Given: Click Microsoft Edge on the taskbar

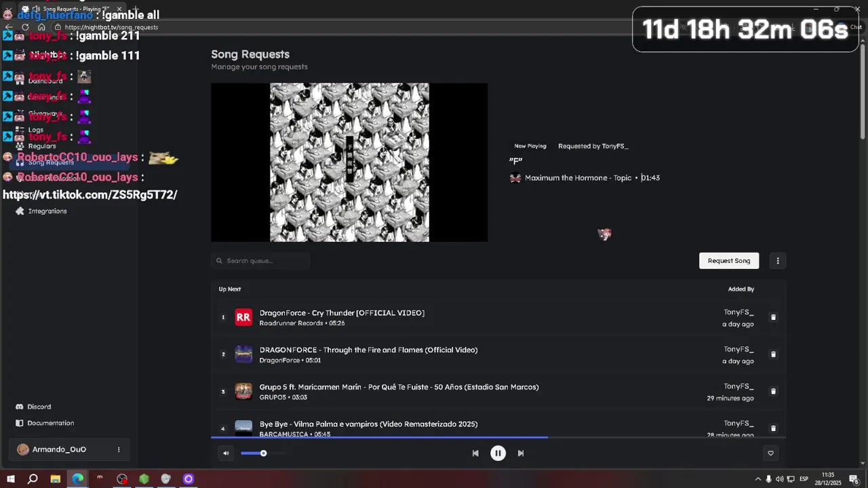Looking at the screenshot, I should [77, 479].
